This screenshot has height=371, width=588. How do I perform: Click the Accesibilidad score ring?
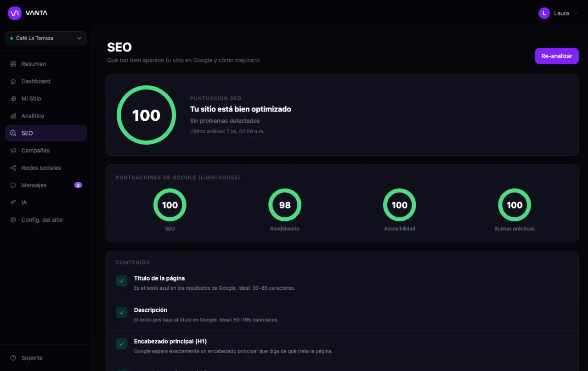pos(400,205)
